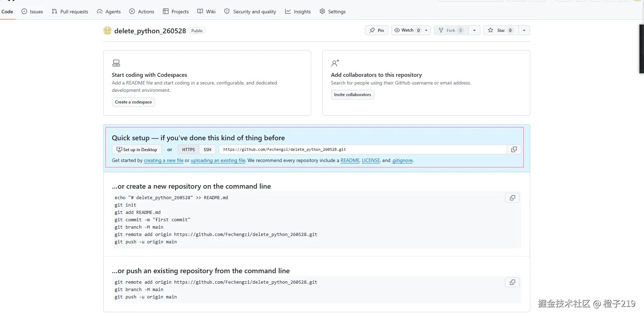This screenshot has width=644, height=317.
Task: Click the owner avatar beside the repo name
Action: pos(107,31)
